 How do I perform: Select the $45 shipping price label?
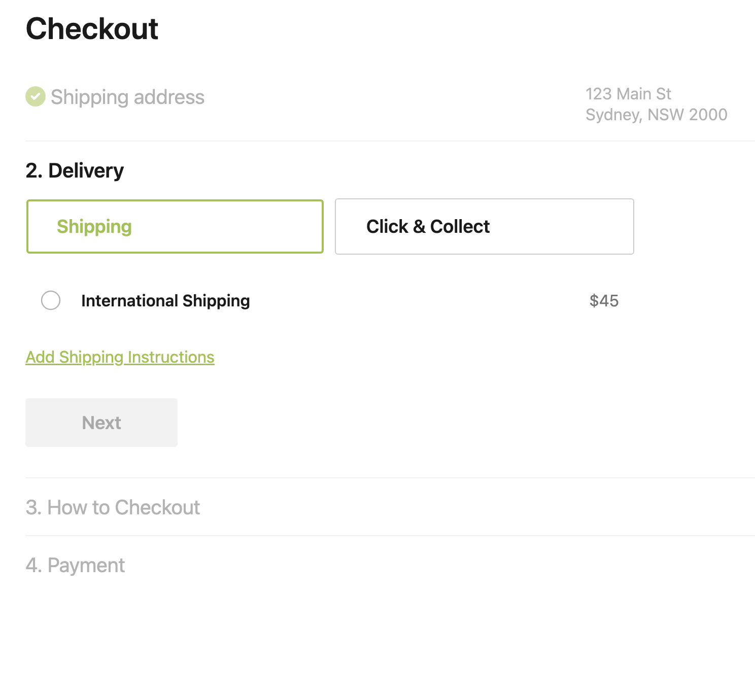point(604,301)
